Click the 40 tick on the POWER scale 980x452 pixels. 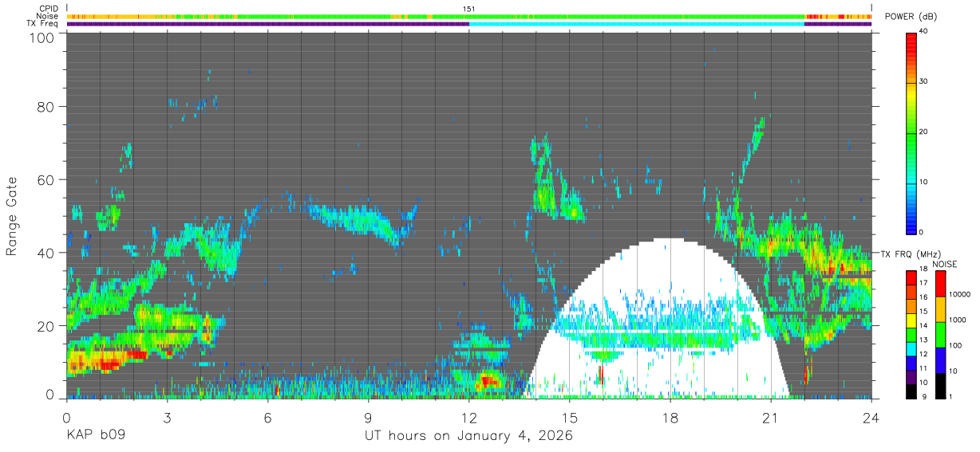click(924, 32)
